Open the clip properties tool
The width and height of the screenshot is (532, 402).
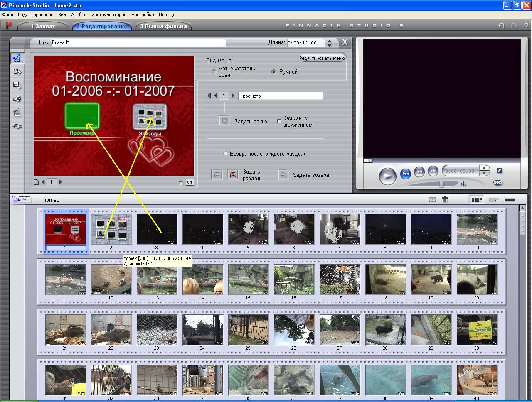click(x=17, y=58)
